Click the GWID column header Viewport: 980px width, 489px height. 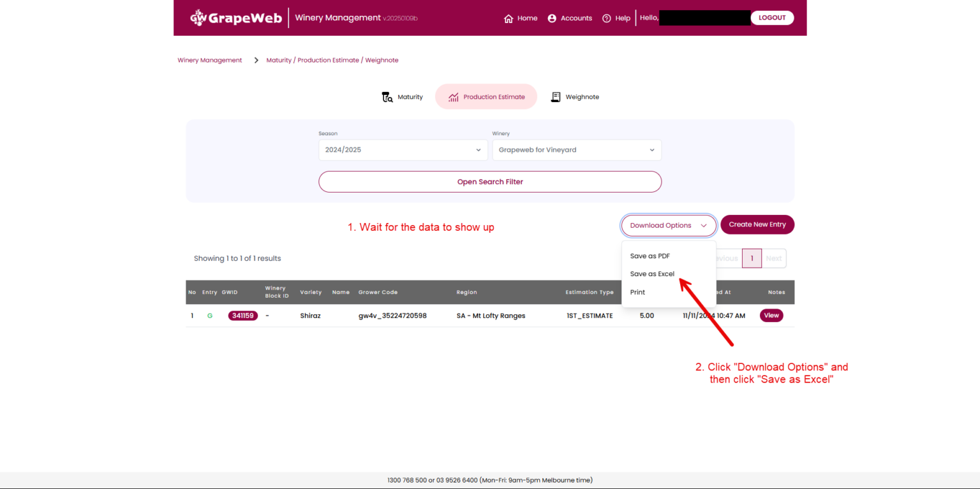(x=230, y=293)
